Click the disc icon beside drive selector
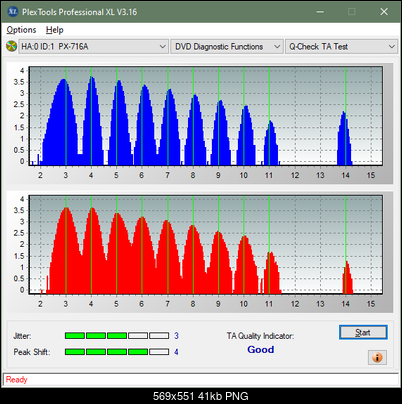This screenshot has height=404, width=402. tap(11, 46)
